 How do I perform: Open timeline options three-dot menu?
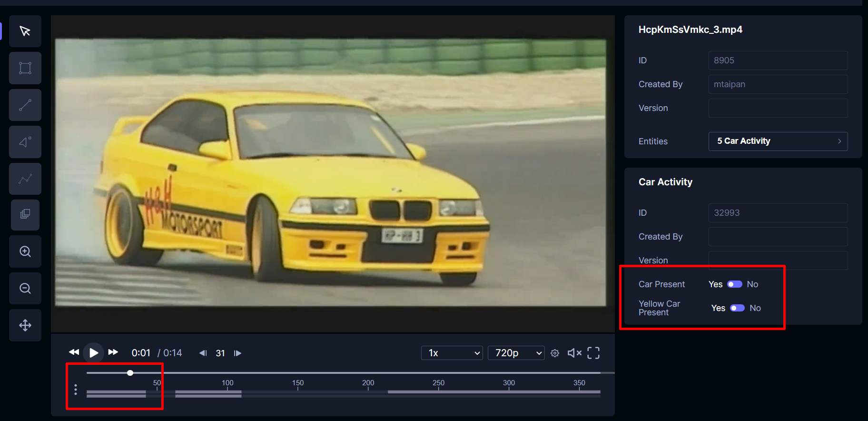tap(76, 390)
